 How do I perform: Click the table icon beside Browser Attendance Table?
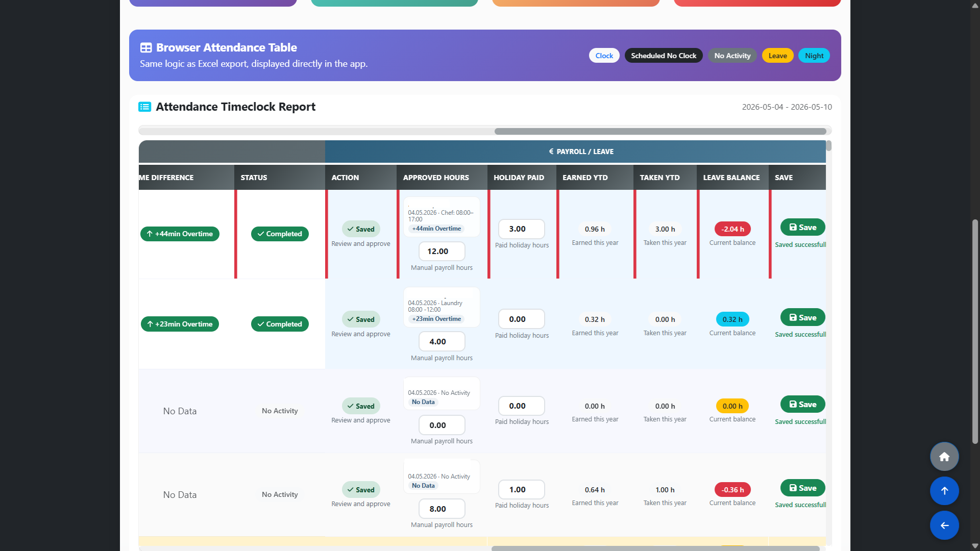pyautogui.click(x=146, y=48)
